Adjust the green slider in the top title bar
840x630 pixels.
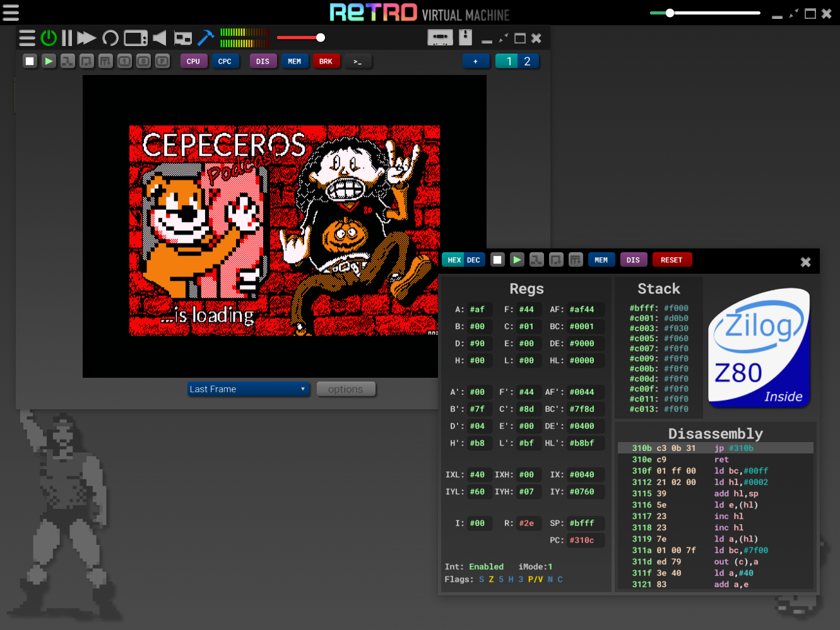(x=705, y=13)
